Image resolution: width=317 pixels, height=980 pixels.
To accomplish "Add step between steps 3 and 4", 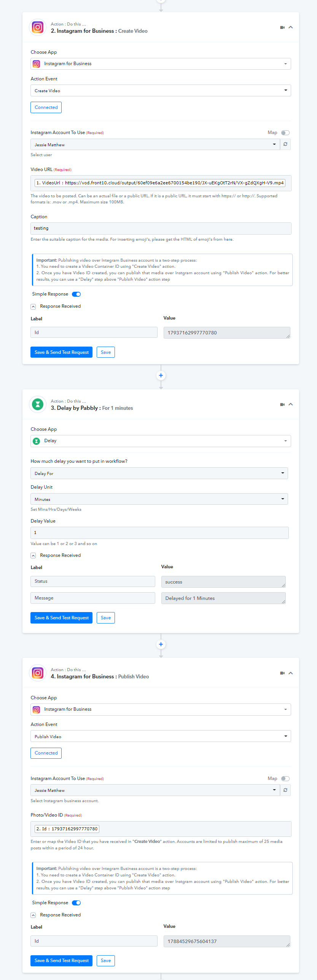I will [x=161, y=644].
